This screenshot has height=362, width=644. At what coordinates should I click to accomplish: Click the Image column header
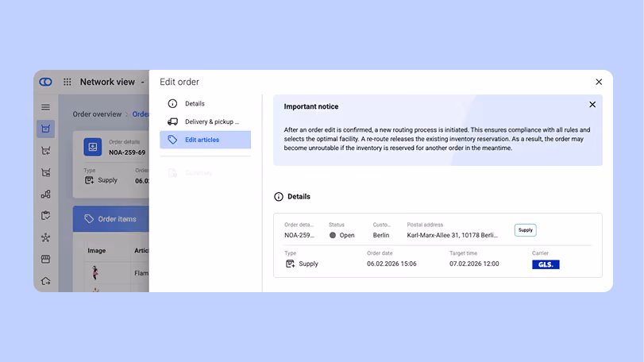[97, 250]
